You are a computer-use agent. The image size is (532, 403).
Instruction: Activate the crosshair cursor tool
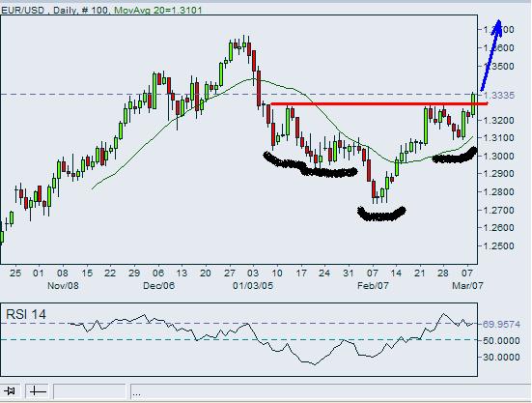[38, 391]
